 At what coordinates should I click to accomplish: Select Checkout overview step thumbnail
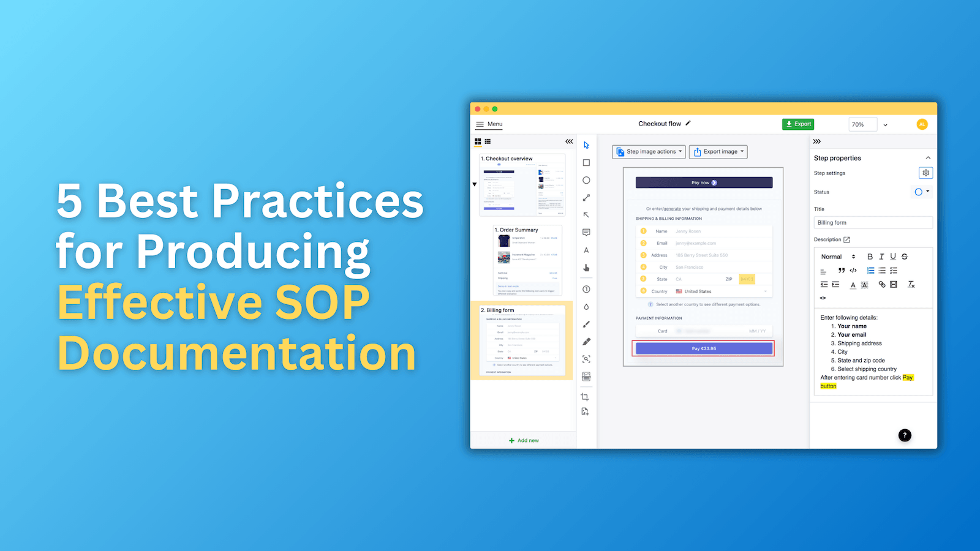[522, 184]
